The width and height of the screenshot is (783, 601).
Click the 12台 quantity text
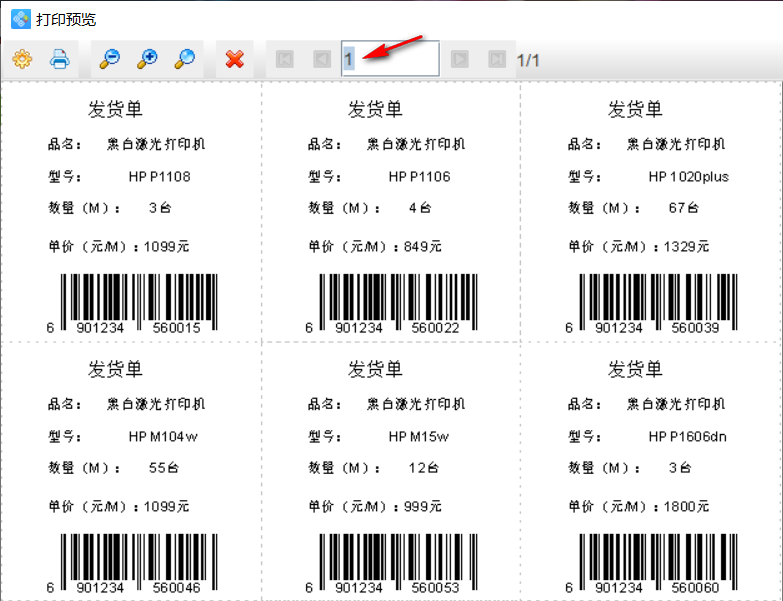(x=424, y=468)
